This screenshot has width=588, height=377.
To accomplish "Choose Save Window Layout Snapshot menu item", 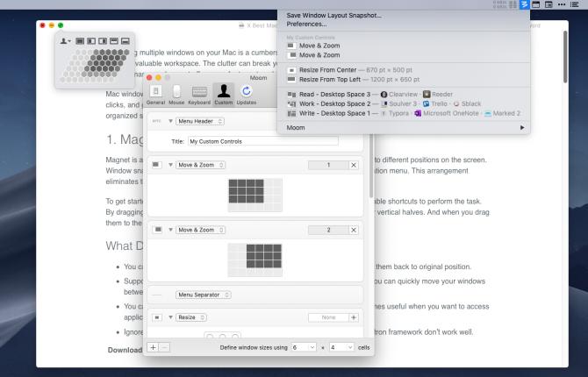I will click(x=333, y=15).
